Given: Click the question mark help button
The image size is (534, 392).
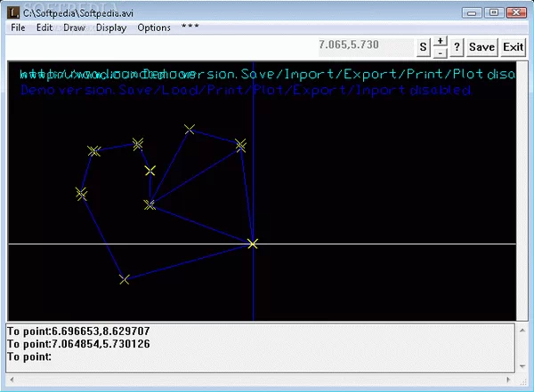Looking at the screenshot, I should pyautogui.click(x=457, y=47).
